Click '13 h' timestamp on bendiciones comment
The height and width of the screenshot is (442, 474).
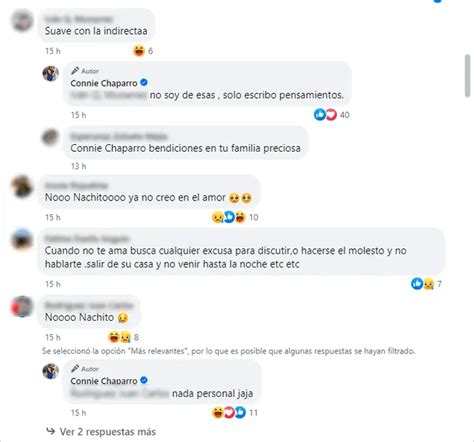point(78,166)
